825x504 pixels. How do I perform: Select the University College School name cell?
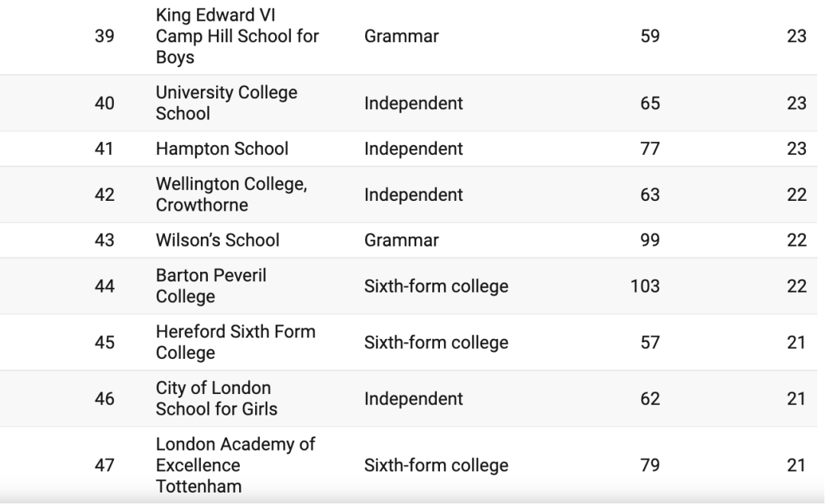pyautogui.click(x=226, y=103)
